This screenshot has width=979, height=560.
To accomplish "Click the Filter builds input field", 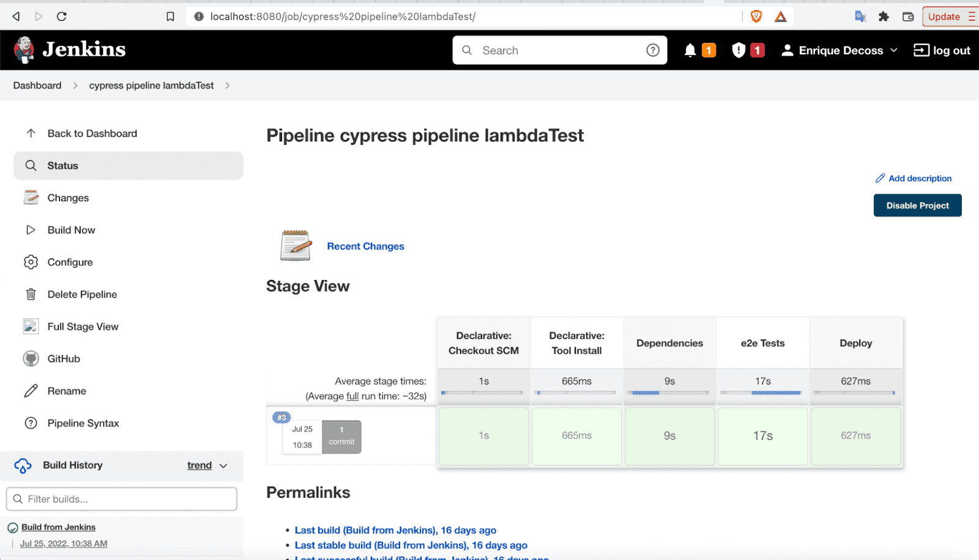I will coord(121,499).
